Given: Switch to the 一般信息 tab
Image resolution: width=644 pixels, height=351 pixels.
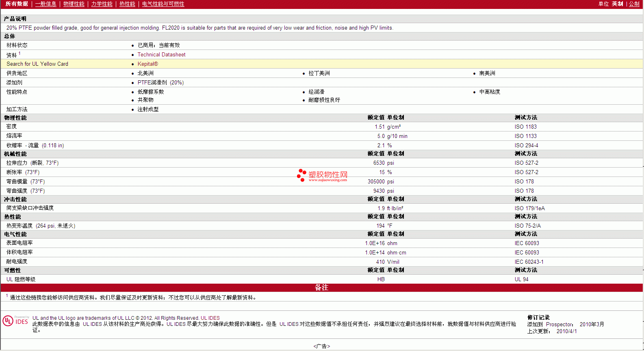Looking at the screenshot, I should (46, 4).
